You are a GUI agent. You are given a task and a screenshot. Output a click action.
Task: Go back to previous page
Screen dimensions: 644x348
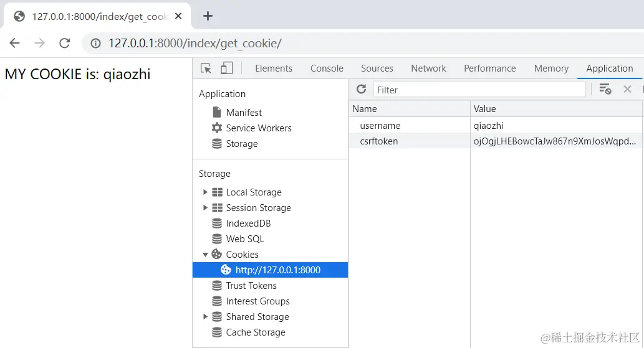pos(15,43)
